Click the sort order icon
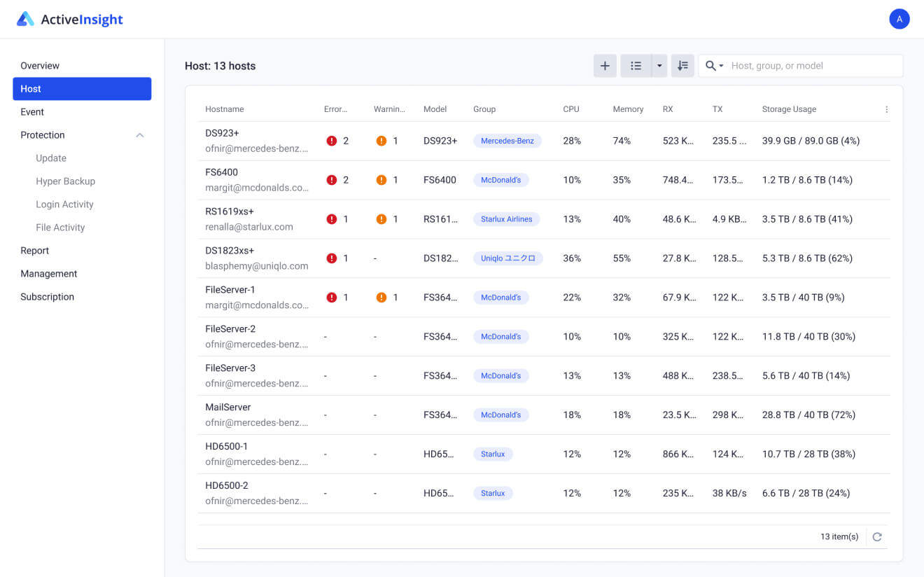This screenshot has width=924, height=577. [682, 66]
